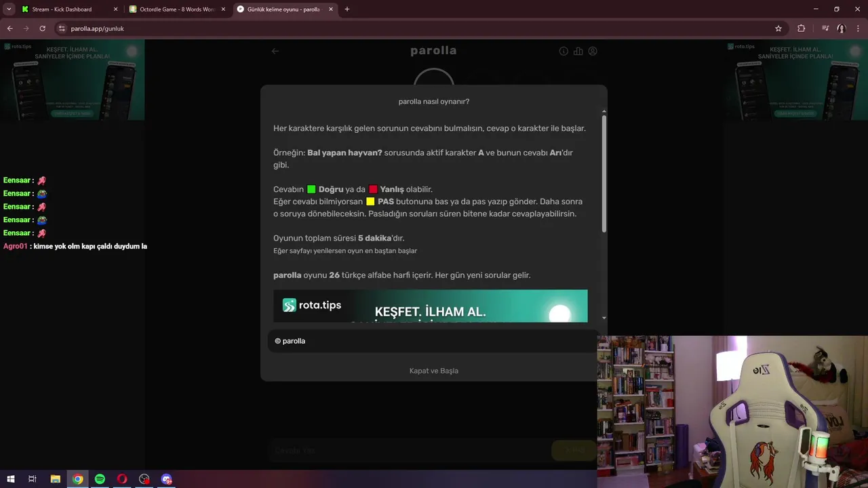This screenshot has width=868, height=488.
Task: Open Spotify from the taskbar
Action: [100, 479]
